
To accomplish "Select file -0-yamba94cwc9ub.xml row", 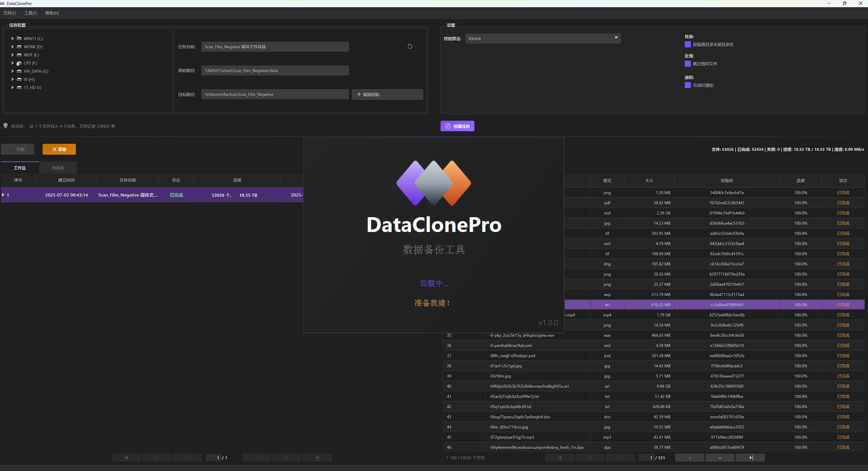I will [653, 345].
